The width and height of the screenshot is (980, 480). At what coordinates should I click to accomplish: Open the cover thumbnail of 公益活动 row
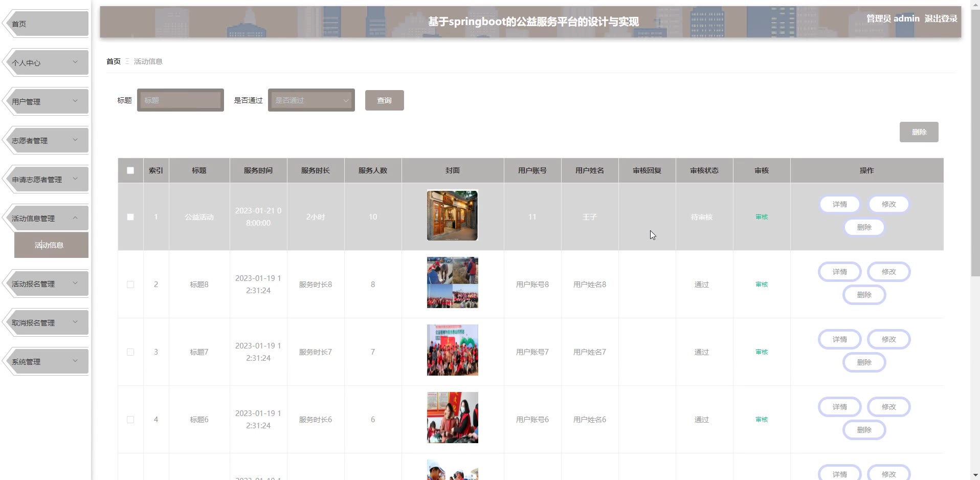click(453, 215)
